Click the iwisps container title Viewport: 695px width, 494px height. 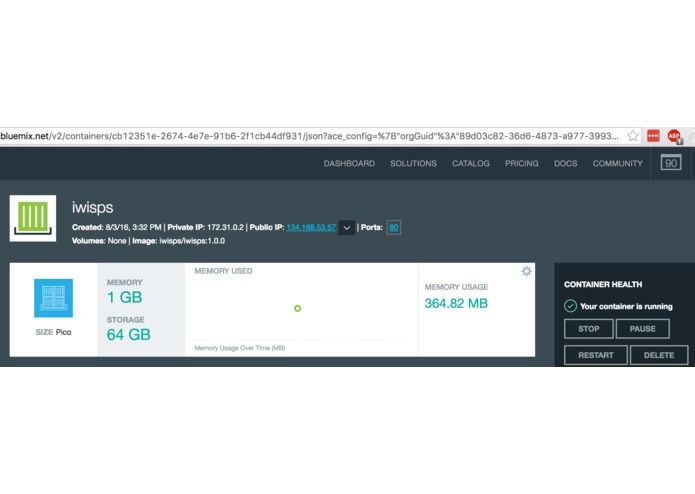[x=93, y=208]
